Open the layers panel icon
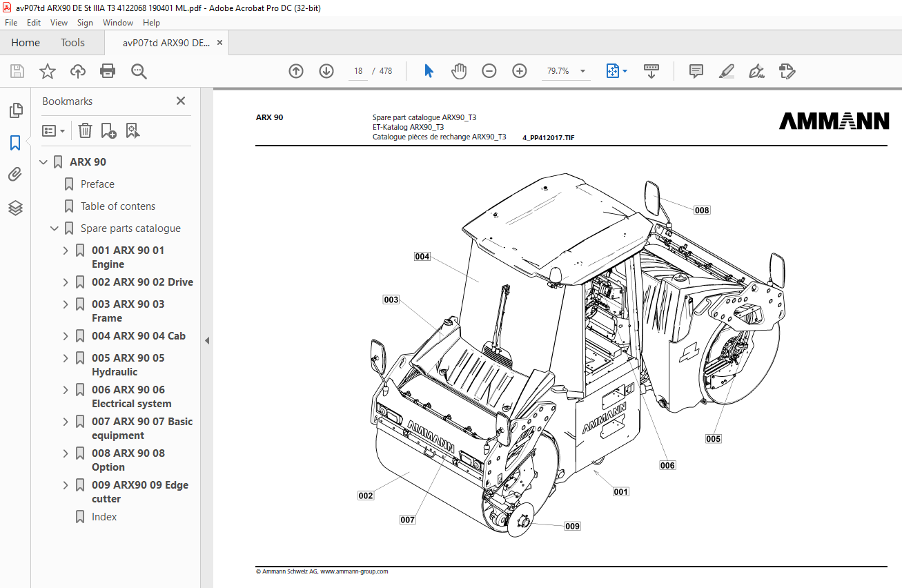This screenshot has width=902, height=588. click(15, 208)
